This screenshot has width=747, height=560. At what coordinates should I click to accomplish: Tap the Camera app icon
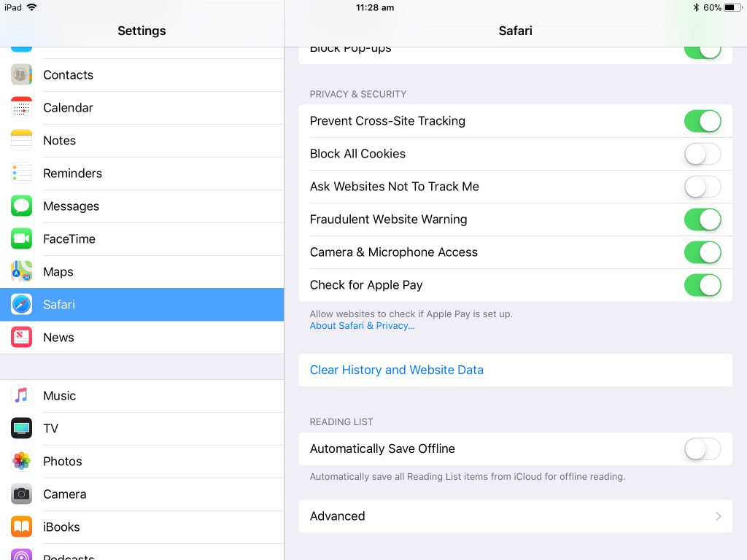click(21, 494)
